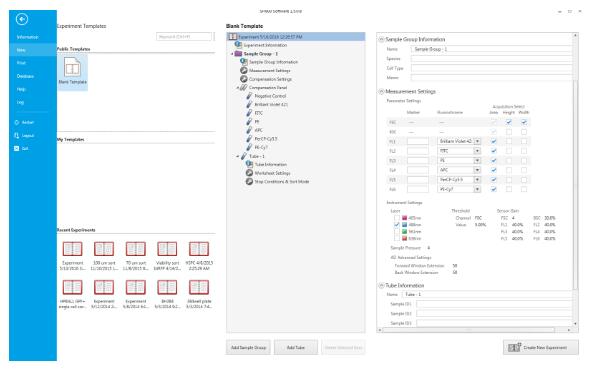Enable the 561nm laser checkbox

[397, 231]
